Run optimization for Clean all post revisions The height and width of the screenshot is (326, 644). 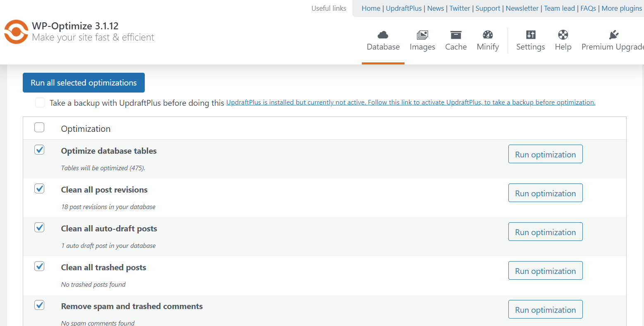pyautogui.click(x=545, y=193)
